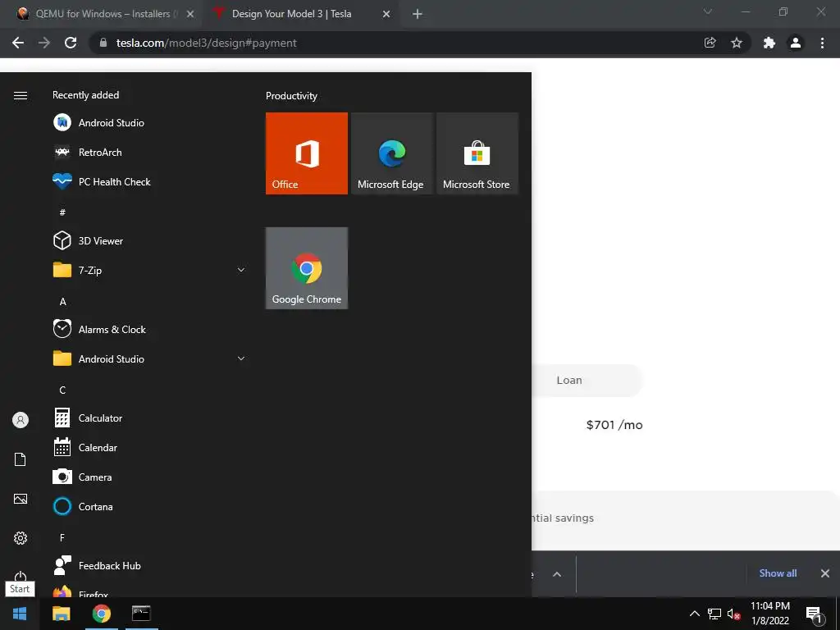Open File Explorer from taskbar

tap(61, 614)
